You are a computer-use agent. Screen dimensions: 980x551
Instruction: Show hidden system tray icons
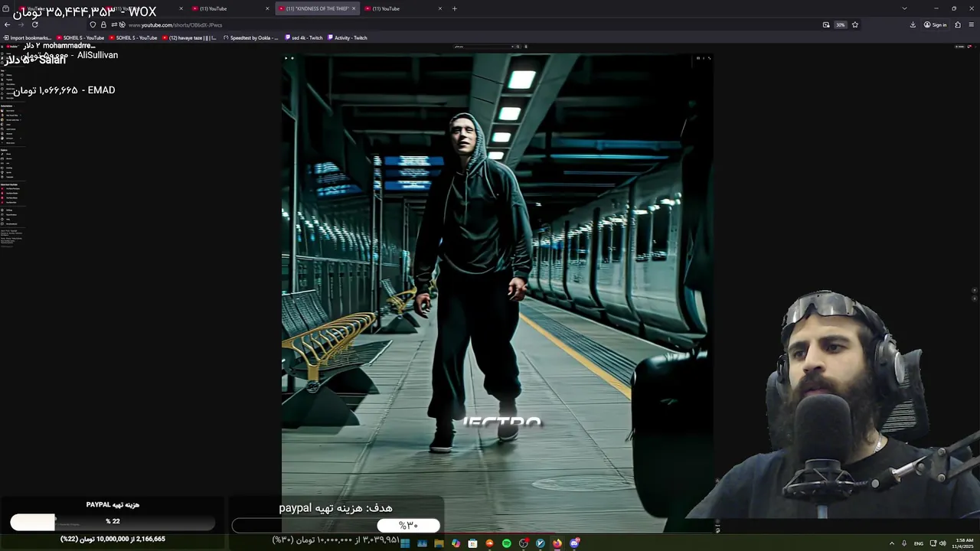(x=891, y=543)
